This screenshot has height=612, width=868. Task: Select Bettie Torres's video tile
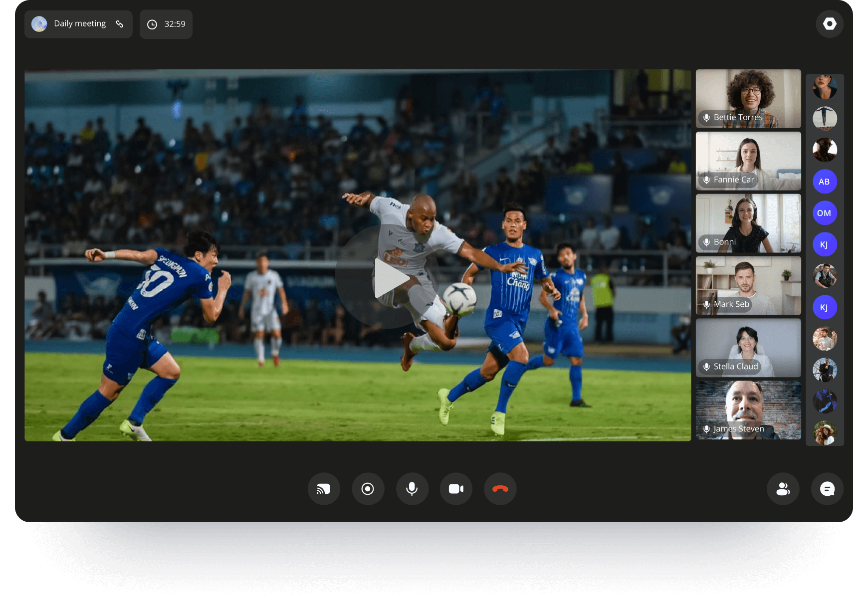click(x=748, y=99)
